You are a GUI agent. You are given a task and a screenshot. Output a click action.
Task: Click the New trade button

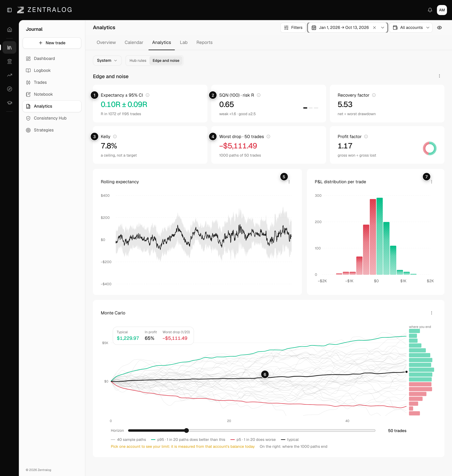tap(52, 43)
